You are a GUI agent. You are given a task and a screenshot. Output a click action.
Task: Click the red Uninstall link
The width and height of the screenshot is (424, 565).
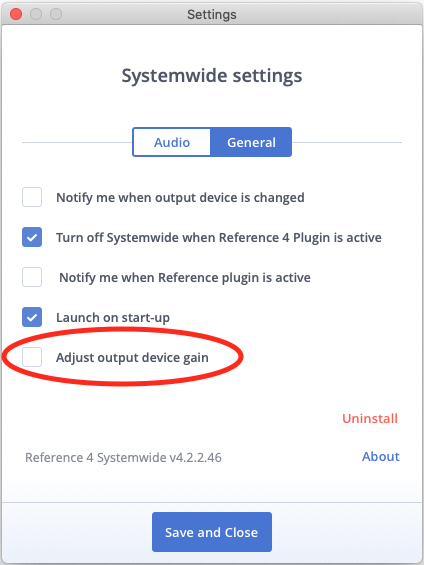pos(370,418)
